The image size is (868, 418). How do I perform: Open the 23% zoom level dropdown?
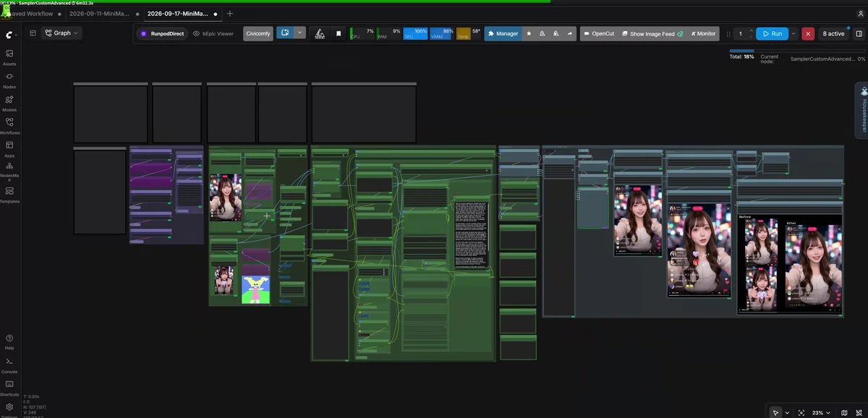click(821, 412)
